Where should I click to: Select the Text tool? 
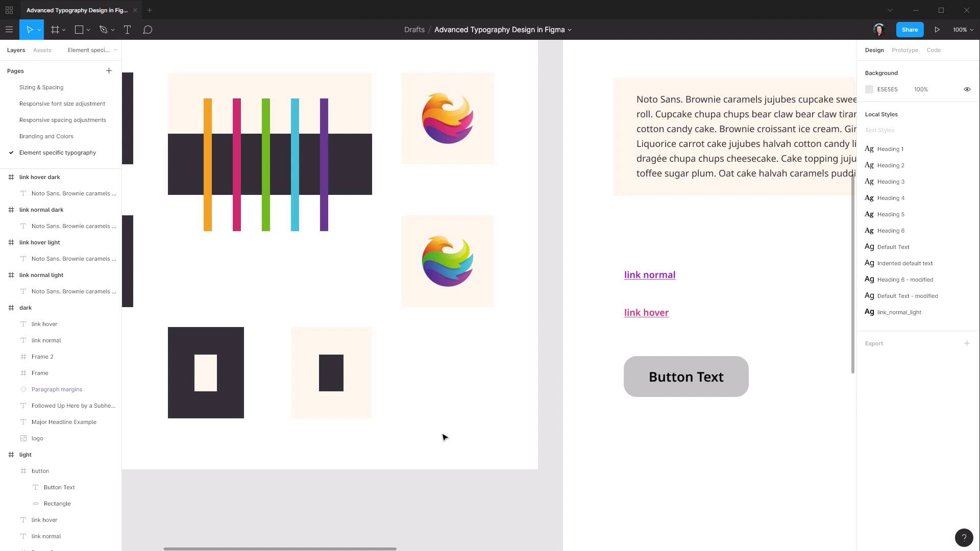coord(127,30)
